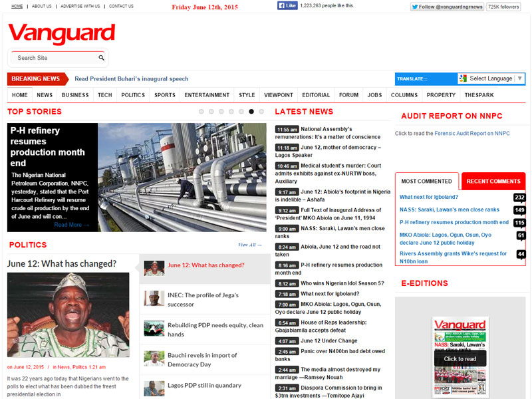Open the JOBS menu item
The width and height of the screenshot is (532, 399).
pyautogui.click(x=374, y=95)
